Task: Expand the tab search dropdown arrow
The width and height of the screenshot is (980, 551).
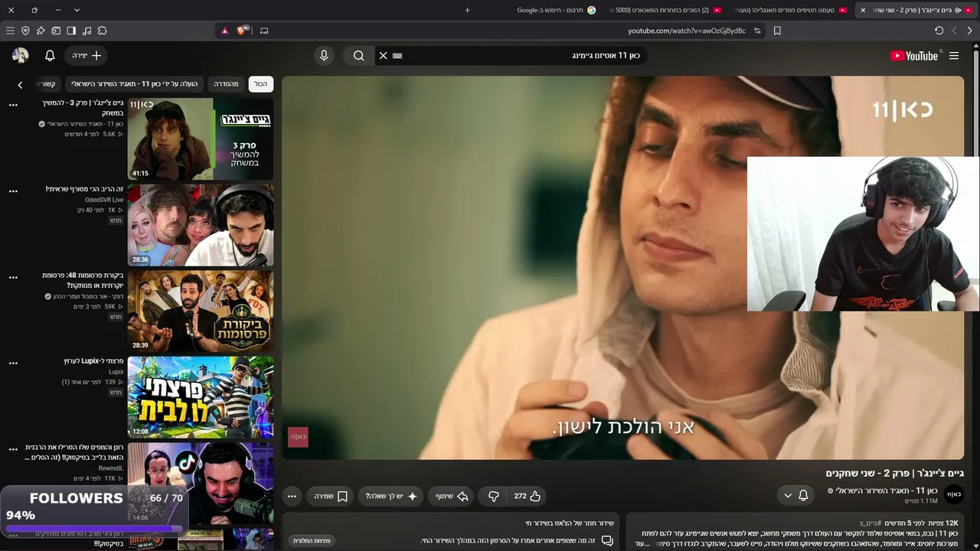Action: pos(77,10)
